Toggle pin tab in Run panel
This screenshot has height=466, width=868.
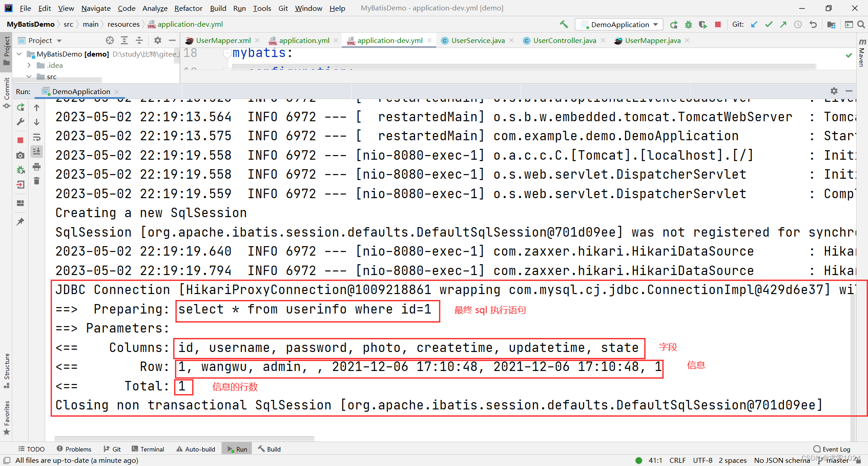[20, 221]
